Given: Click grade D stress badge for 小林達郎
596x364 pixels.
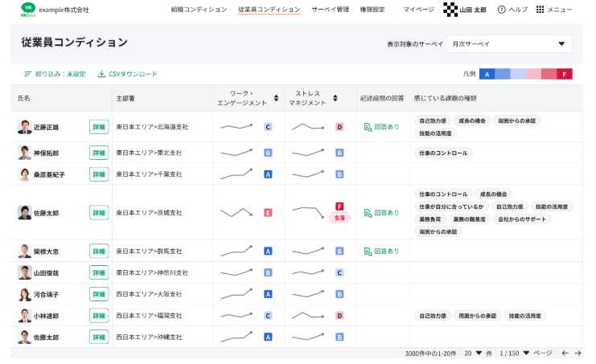Looking at the screenshot, I should point(339,316).
